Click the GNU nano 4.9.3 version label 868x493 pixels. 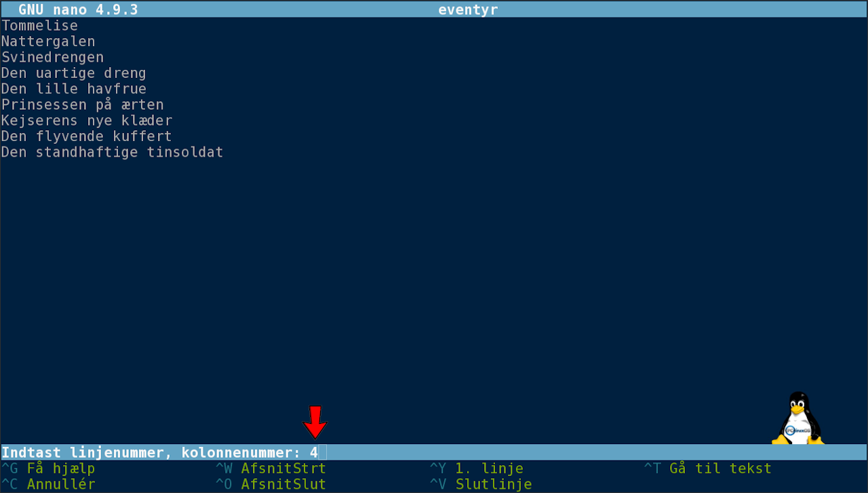coord(78,9)
